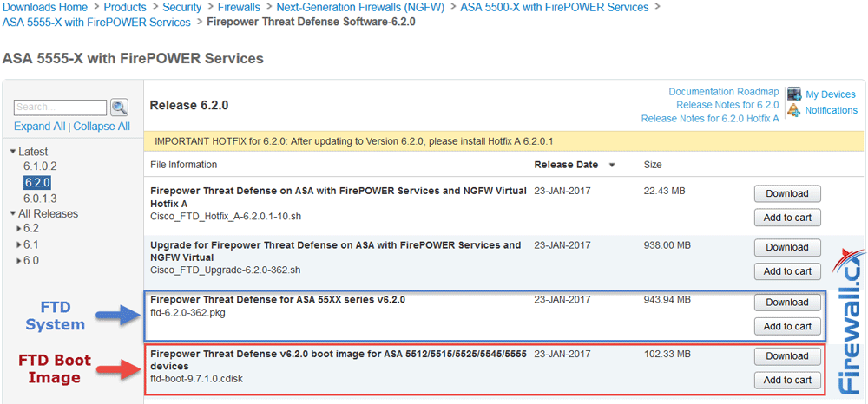Click Size column header
Viewport: 868px width, 404px height.
tap(653, 165)
